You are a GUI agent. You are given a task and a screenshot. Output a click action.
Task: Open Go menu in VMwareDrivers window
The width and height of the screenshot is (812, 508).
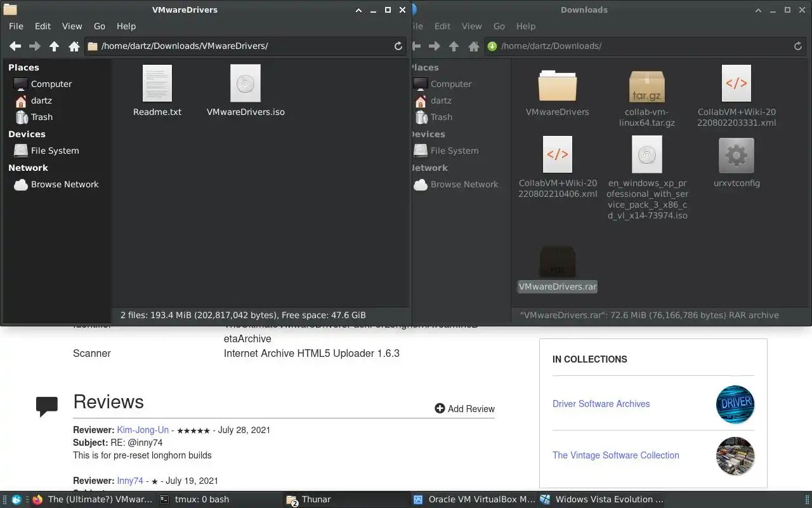pyautogui.click(x=100, y=26)
